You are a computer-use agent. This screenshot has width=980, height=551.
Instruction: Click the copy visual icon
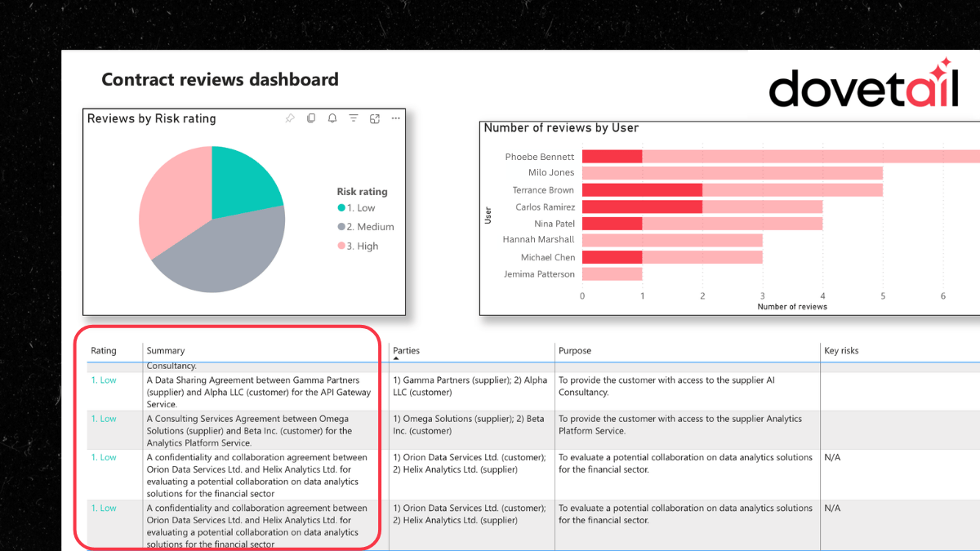click(311, 118)
